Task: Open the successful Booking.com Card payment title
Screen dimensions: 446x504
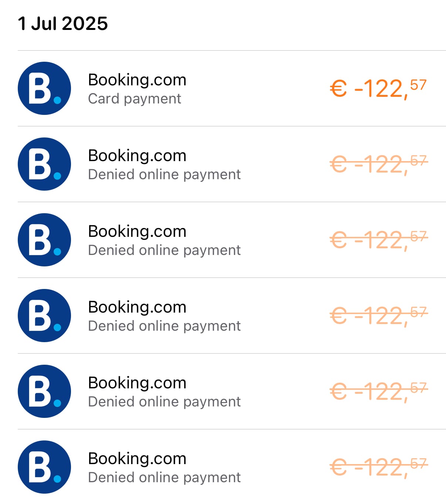Action: (x=137, y=80)
